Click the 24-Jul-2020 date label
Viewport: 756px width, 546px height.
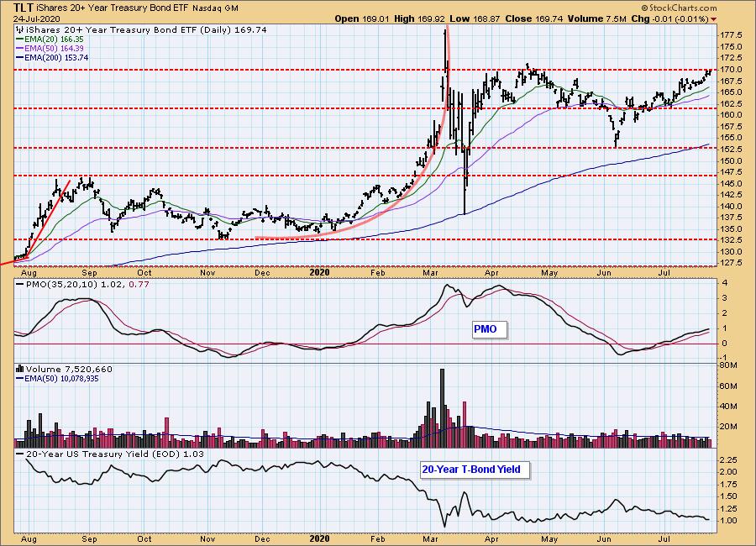(x=36, y=18)
